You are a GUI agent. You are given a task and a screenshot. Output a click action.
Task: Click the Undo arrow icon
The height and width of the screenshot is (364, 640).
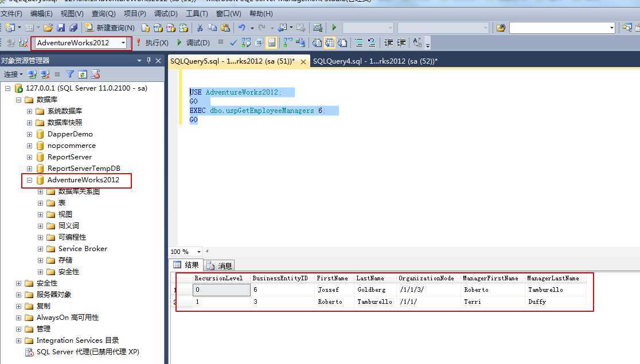click(242, 28)
